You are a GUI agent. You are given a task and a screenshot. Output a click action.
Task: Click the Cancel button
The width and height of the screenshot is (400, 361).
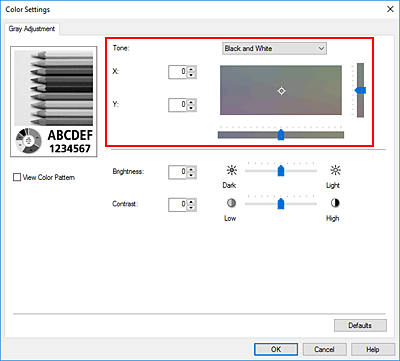click(324, 349)
